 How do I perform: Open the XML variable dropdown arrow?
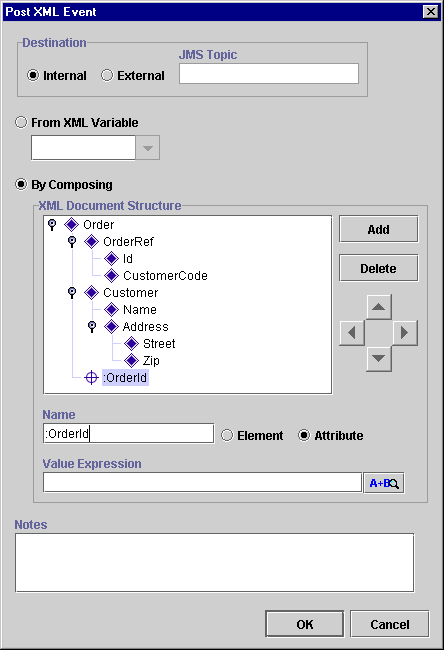[148, 148]
